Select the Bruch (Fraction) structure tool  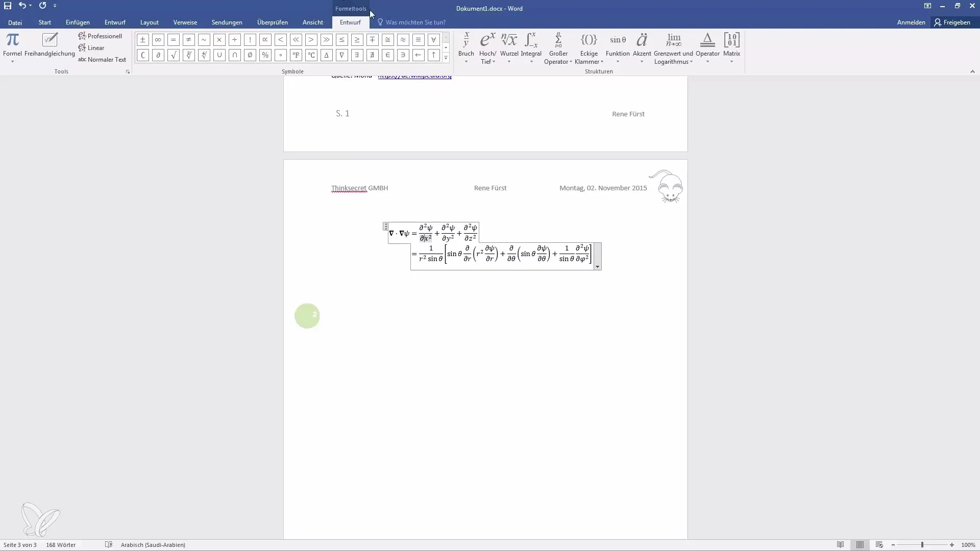click(x=466, y=47)
